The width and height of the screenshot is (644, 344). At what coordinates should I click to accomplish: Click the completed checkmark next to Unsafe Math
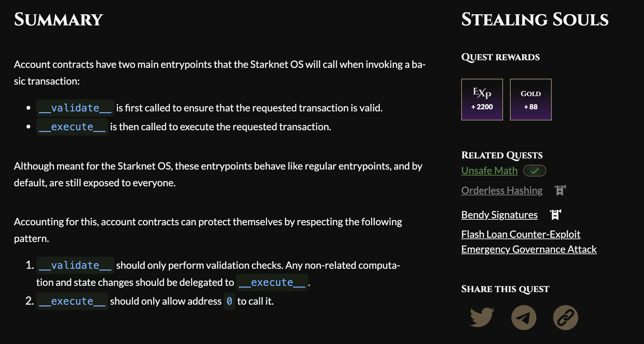pyautogui.click(x=534, y=171)
